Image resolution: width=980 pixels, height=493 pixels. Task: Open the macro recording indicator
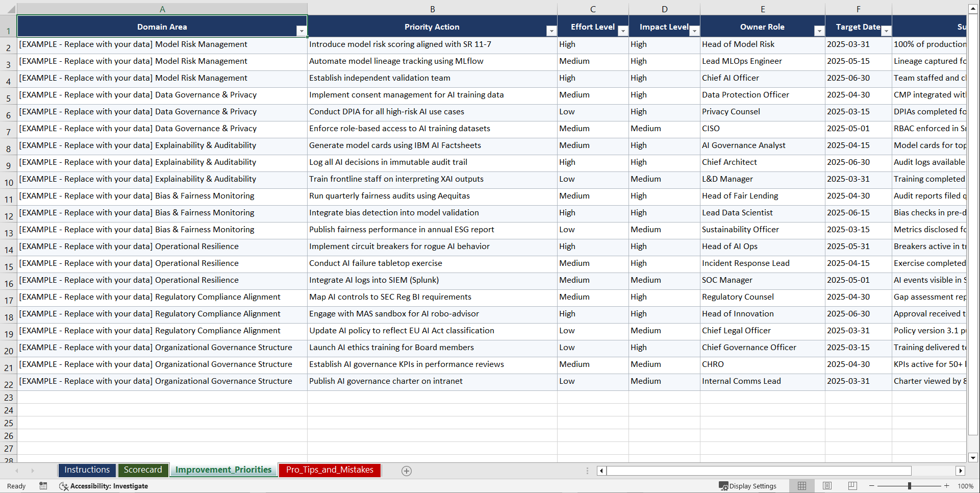pyautogui.click(x=43, y=486)
